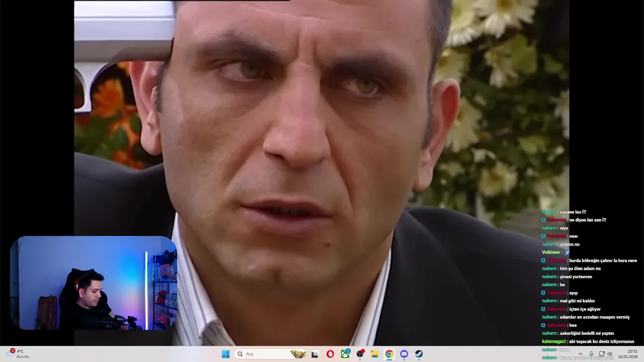Click username kalemagaci in chat
The height and width of the screenshot is (362, 644).
point(554,341)
